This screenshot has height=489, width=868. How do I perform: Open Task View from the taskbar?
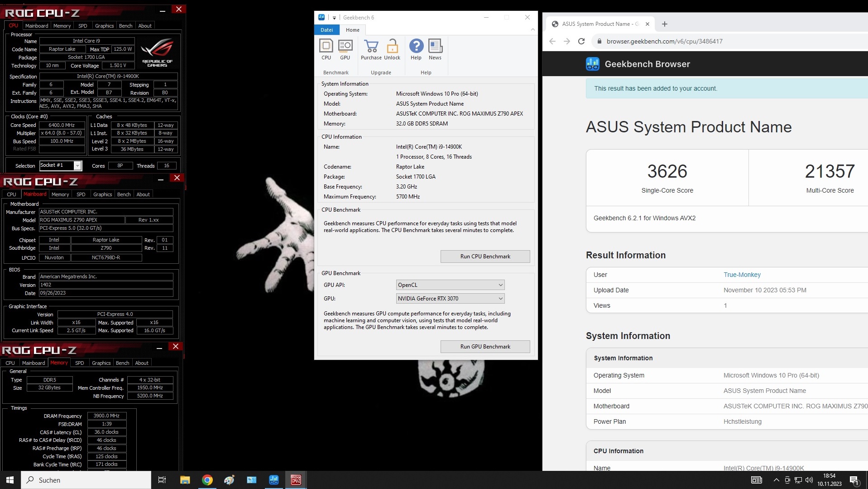[162, 480]
